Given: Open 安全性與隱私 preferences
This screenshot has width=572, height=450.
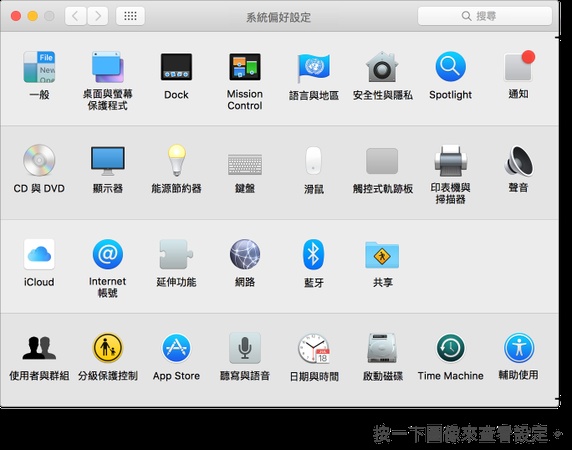Looking at the screenshot, I should 382,67.
